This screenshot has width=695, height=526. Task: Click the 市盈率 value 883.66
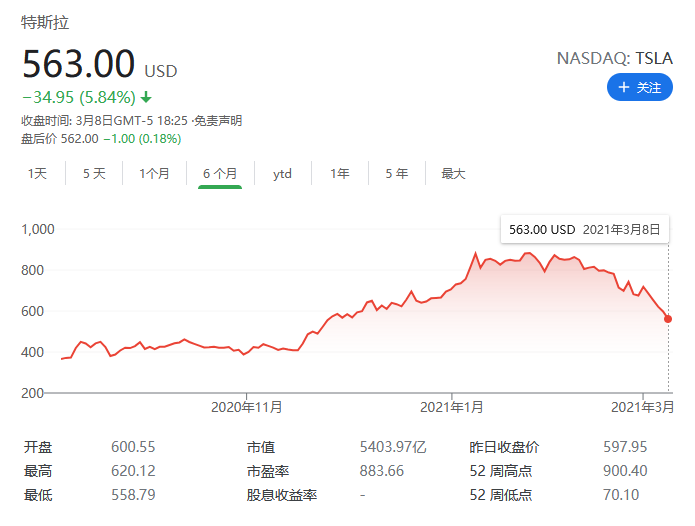click(x=382, y=471)
